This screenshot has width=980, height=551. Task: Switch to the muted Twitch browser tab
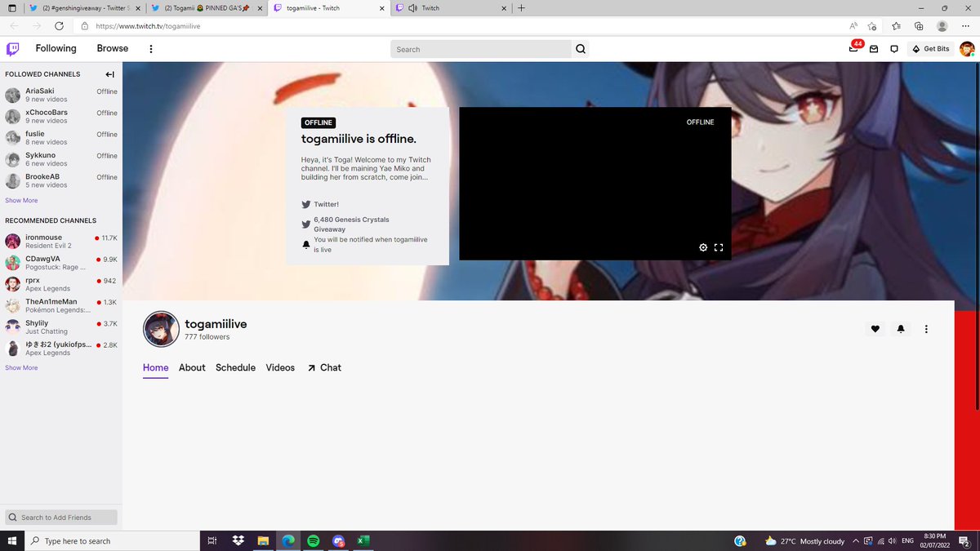pyautogui.click(x=450, y=8)
